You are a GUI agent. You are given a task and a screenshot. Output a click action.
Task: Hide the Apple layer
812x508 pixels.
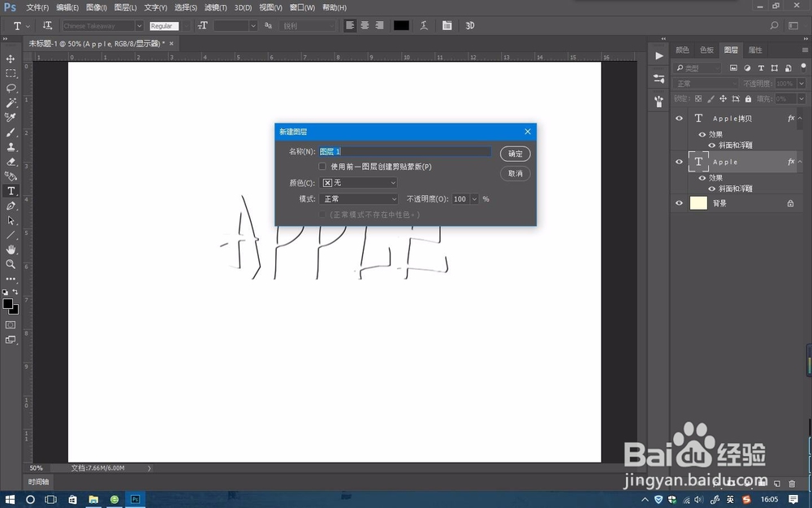coord(679,162)
